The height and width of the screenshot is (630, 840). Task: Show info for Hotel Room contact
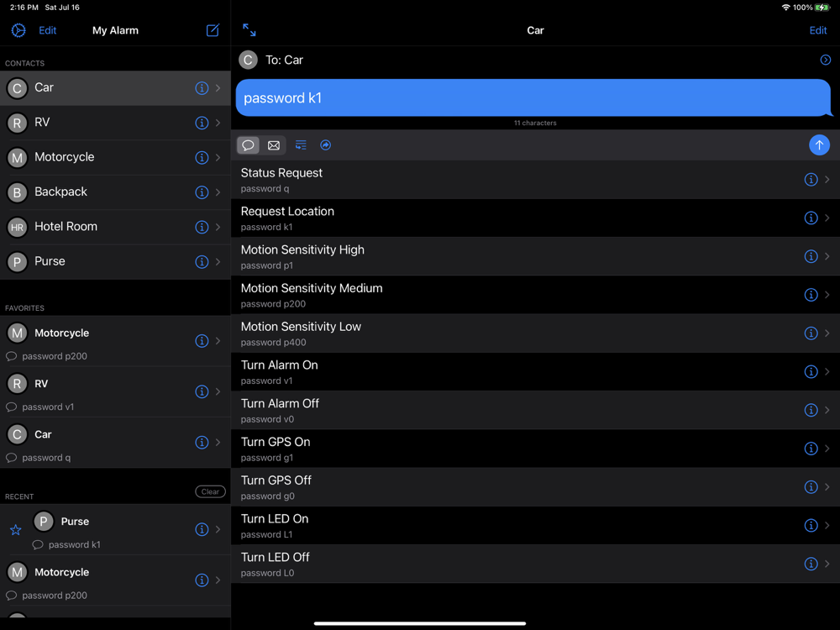[202, 227]
